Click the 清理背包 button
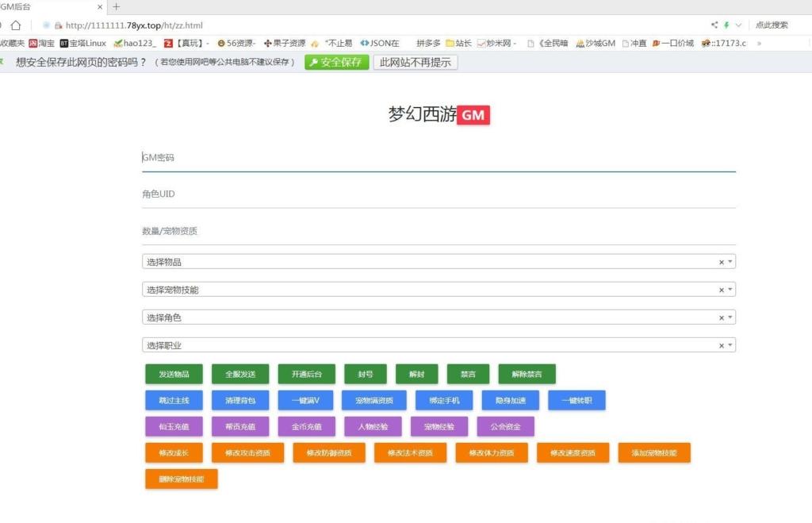This screenshot has width=812, height=523. (x=240, y=400)
